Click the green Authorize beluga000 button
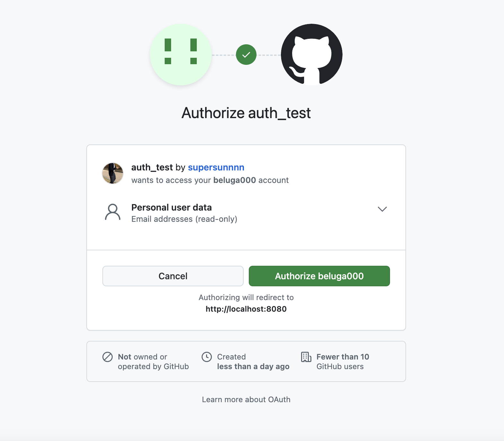Viewport: 504px width, 441px height. click(319, 276)
